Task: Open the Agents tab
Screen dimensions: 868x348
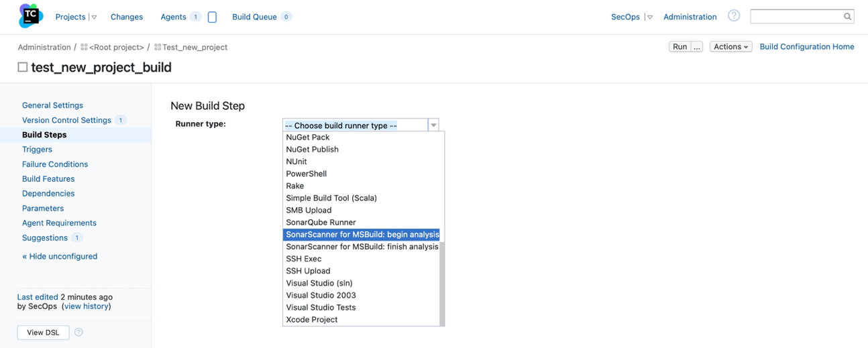Action: coord(173,17)
